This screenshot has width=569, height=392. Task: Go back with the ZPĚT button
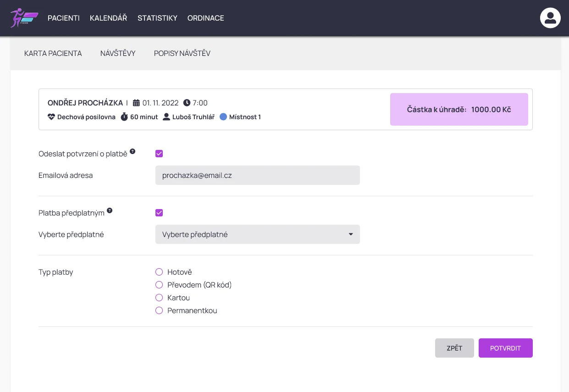point(454,348)
